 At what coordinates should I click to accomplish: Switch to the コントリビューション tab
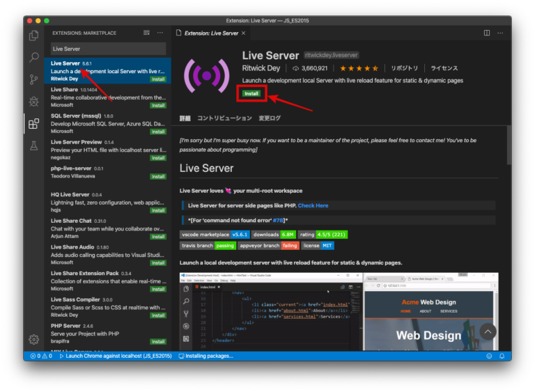[224, 118]
